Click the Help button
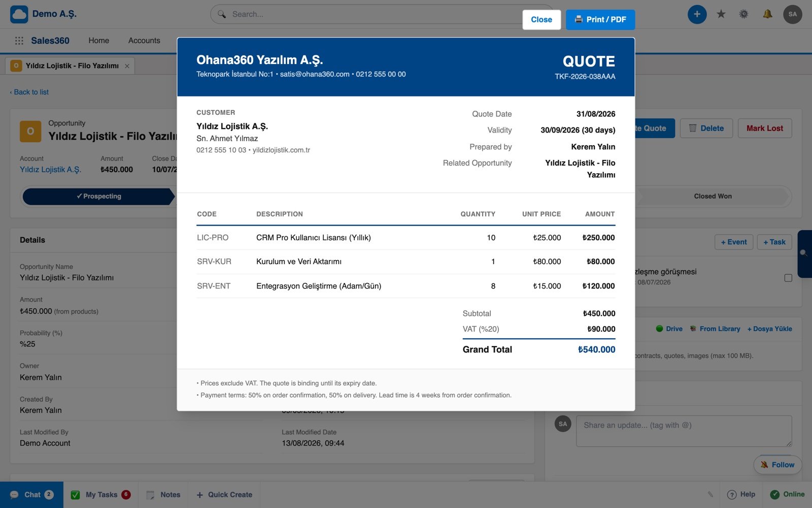Viewport: 812px width, 508px height. [x=741, y=495]
